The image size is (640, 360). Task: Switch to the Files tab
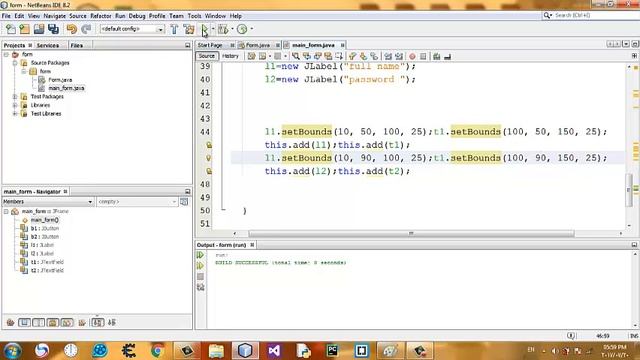click(77, 45)
